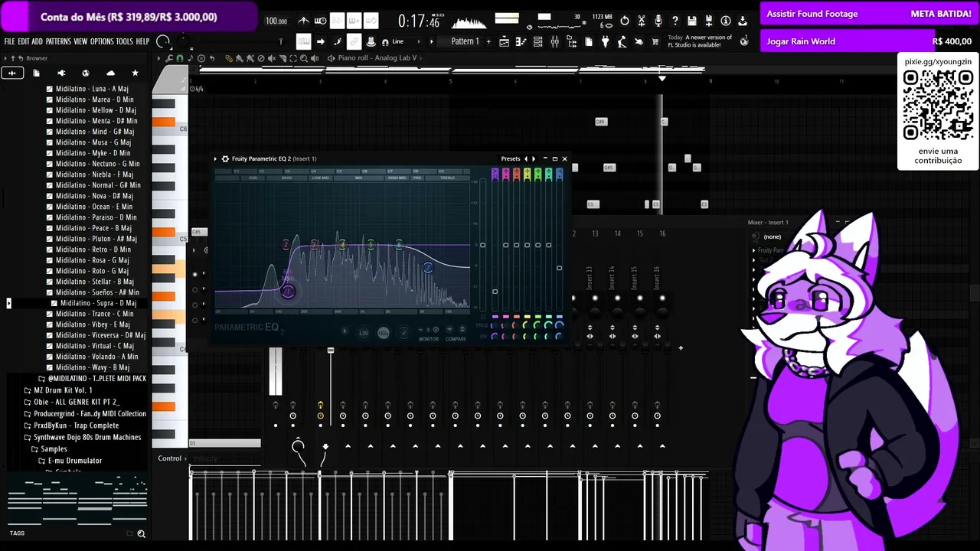Click the band 7 blue frequency knob
The height and width of the screenshot is (551, 980).
(x=559, y=325)
